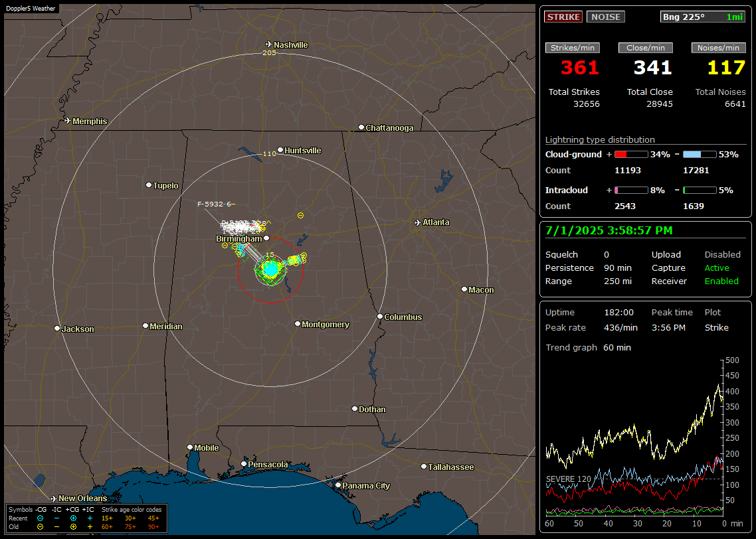Click the blue negative cloud-ground percentage bar

point(700,155)
